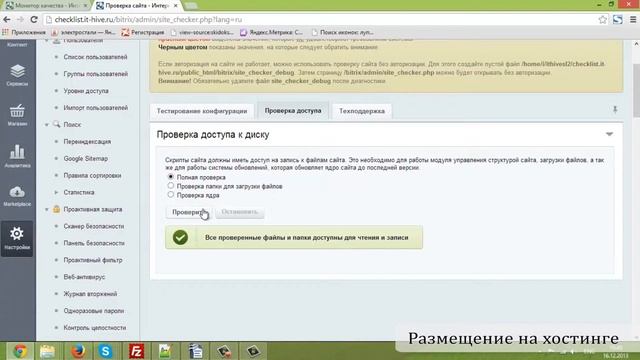
Task: Bookmark page with the star icon
Action: pyautogui.click(x=602, y=20)
